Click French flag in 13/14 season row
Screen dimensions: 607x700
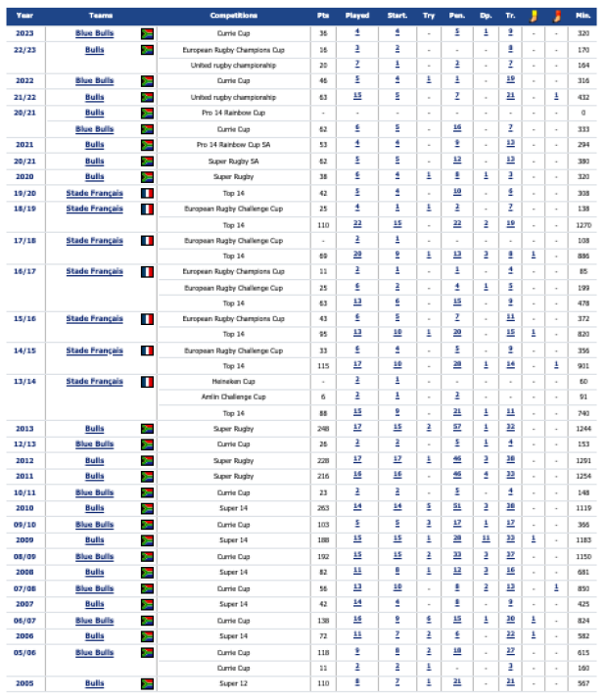point(147,382)
